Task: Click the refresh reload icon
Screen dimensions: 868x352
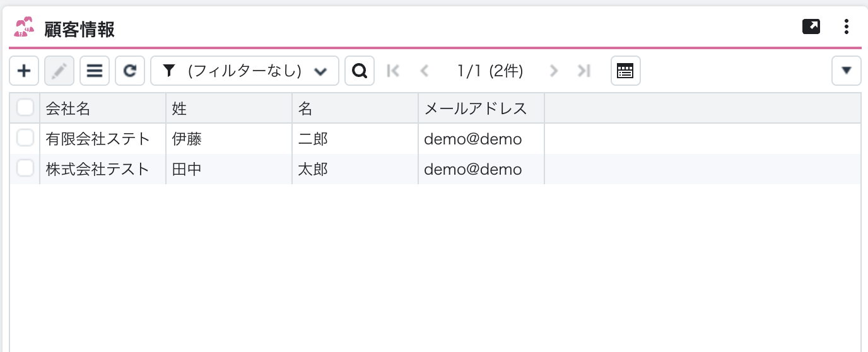Action: 130,71
